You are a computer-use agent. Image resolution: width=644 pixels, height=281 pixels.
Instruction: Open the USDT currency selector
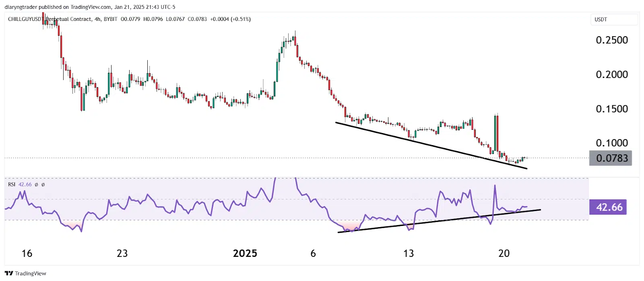[x=613, y=19]
